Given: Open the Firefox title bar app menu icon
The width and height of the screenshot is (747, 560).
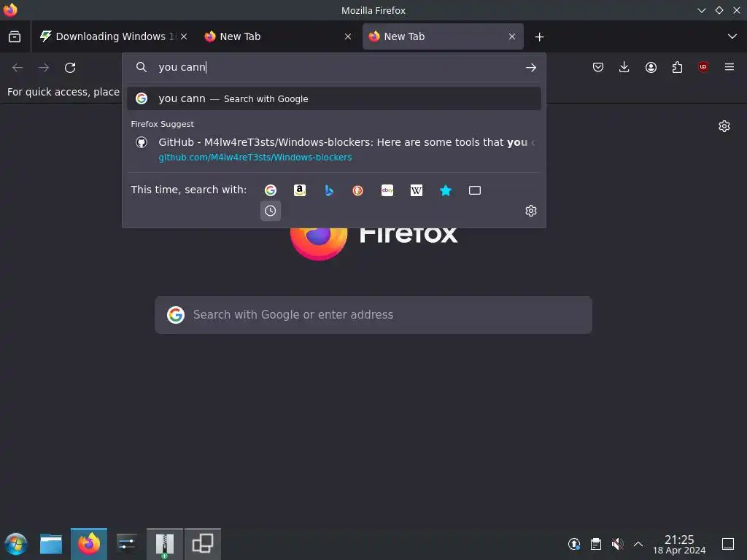Looking at the screenshot, I should pyautogui.click(x=10, y=10).
